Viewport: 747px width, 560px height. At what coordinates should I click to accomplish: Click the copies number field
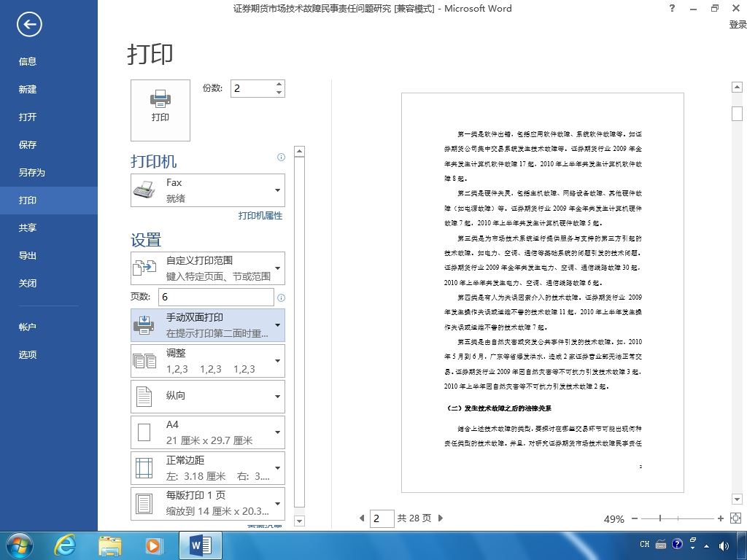(252, 88)
